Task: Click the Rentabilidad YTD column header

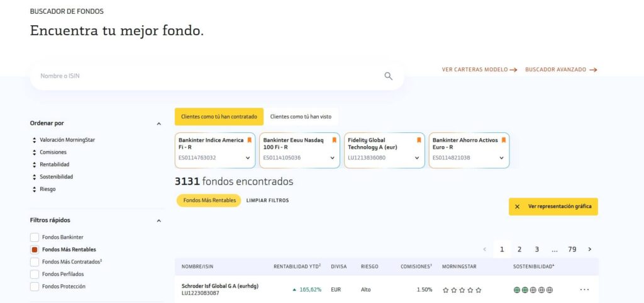Action: click(x=297, y=266)
